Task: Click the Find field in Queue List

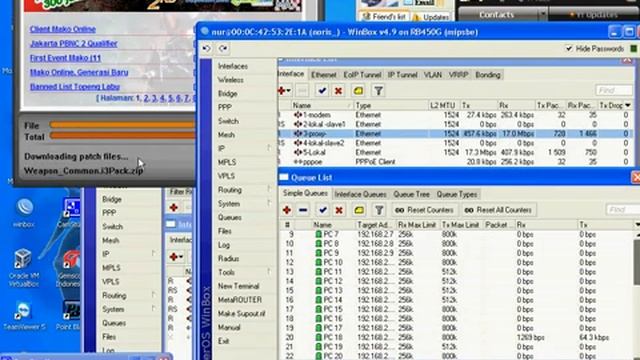Action: (622, 210)
